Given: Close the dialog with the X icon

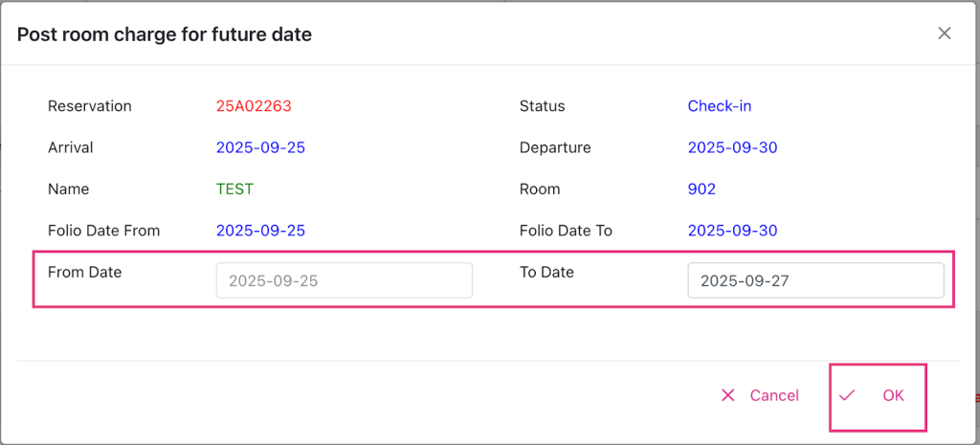Looking at the screenshot, I should pos(944,33).
